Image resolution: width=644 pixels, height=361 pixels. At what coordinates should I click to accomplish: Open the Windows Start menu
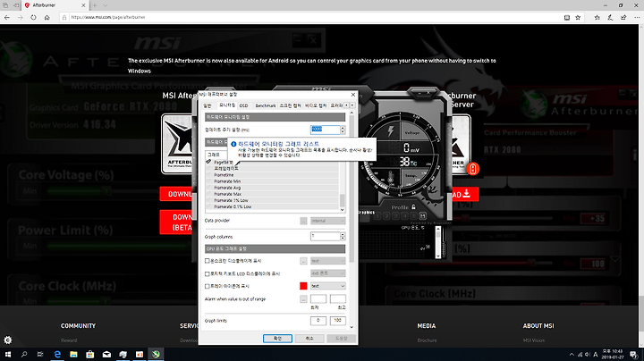(x=7, y=354)
